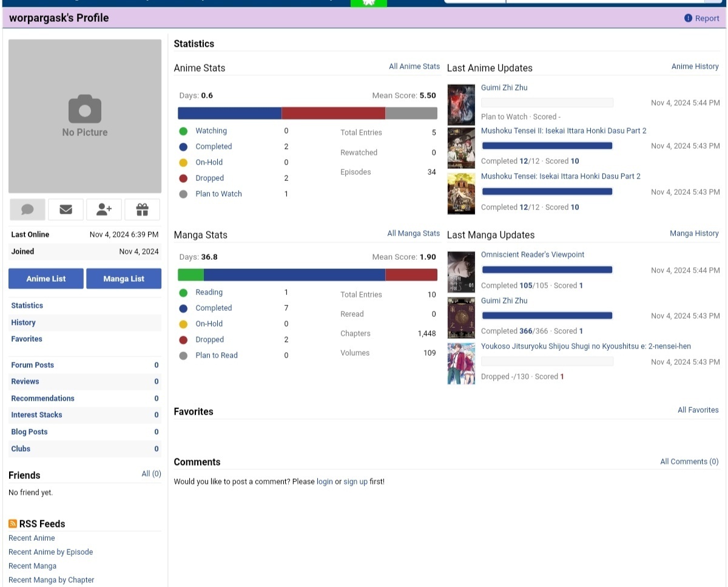This screenshot has height=587, width=728.
Task: Click Omniscient Reader's Viewpoint cover thumbnail
Action: (x=461, y=271)
